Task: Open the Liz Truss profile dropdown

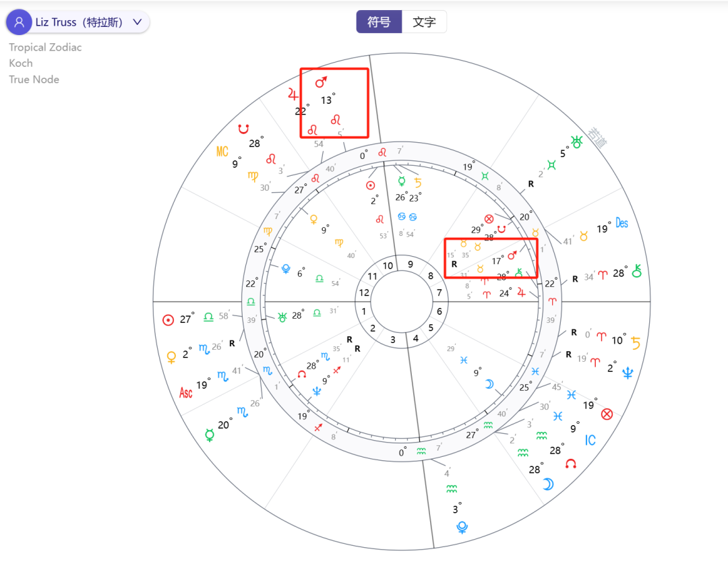Action: 78,22
